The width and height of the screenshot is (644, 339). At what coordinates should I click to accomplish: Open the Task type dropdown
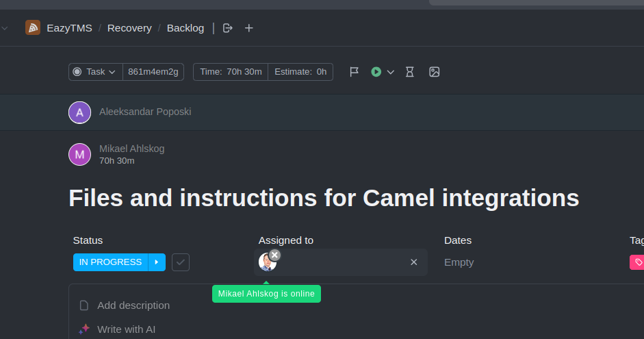[x=95, y=72]
